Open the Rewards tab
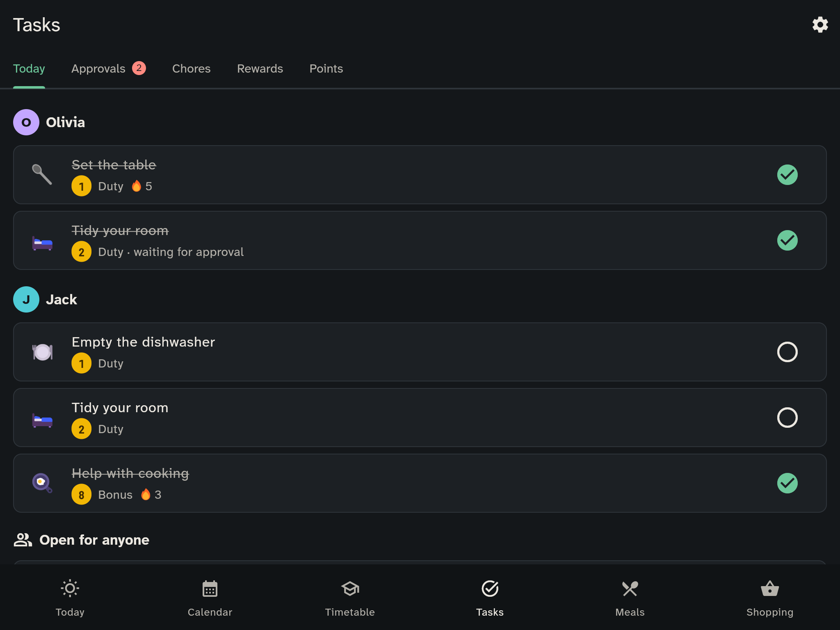This screenshot has height=630, width=840. point(260,68)
